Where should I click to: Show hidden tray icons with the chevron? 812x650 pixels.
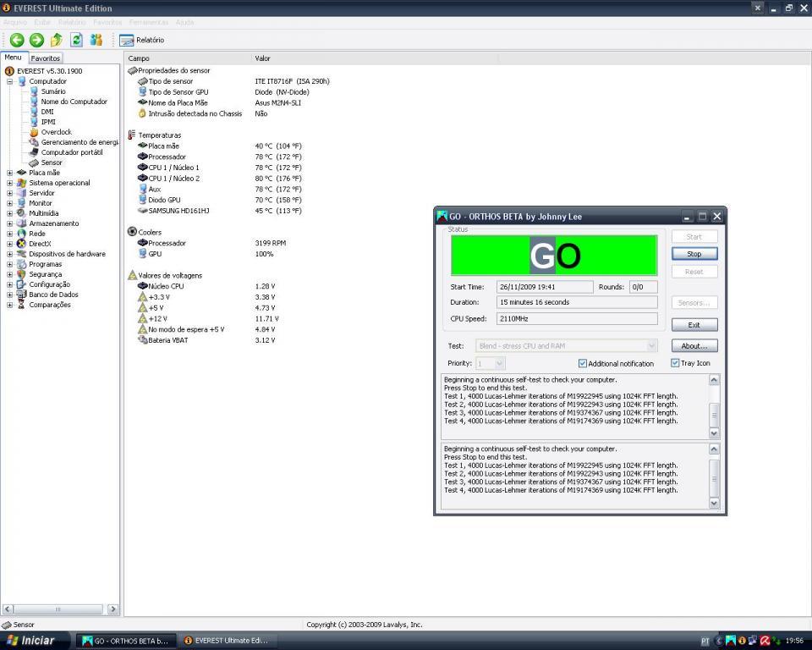click(x=719, y=641)
